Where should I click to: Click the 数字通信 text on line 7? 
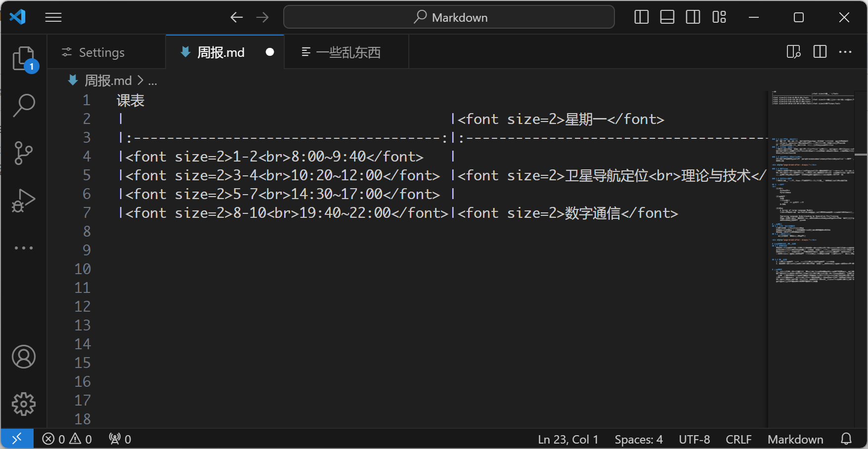pyautogui.click(x=593, y=213)
